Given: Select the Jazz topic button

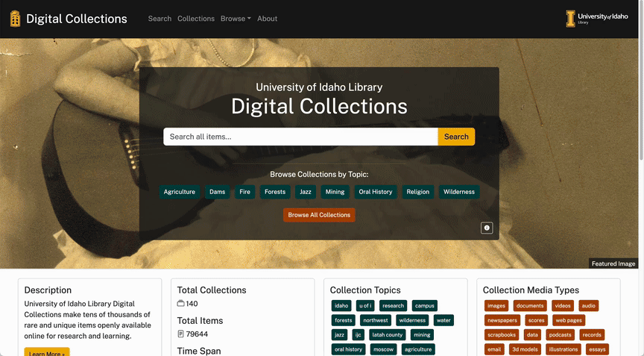Looking at the screenshot, I should pyautogui.click(x=306, y=192).
